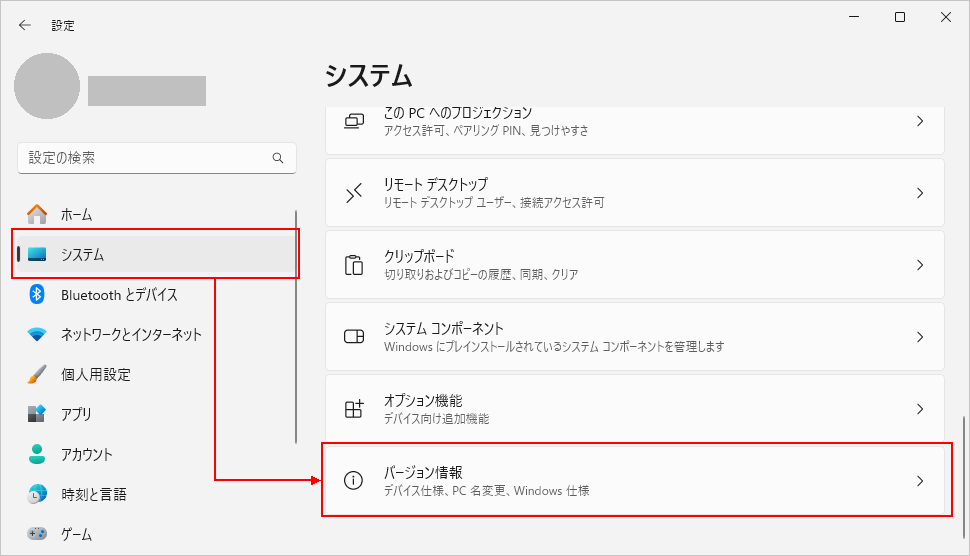Click the user profile avatar
The width and height of the screenshot is (970, 556).
coord(47,86)
